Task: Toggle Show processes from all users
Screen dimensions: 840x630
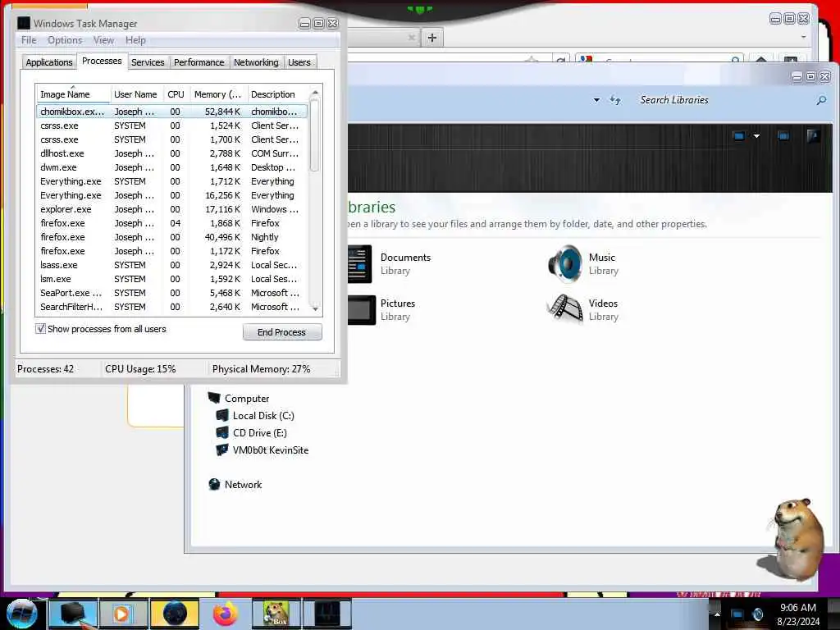Action: click(x=41, y=328)
